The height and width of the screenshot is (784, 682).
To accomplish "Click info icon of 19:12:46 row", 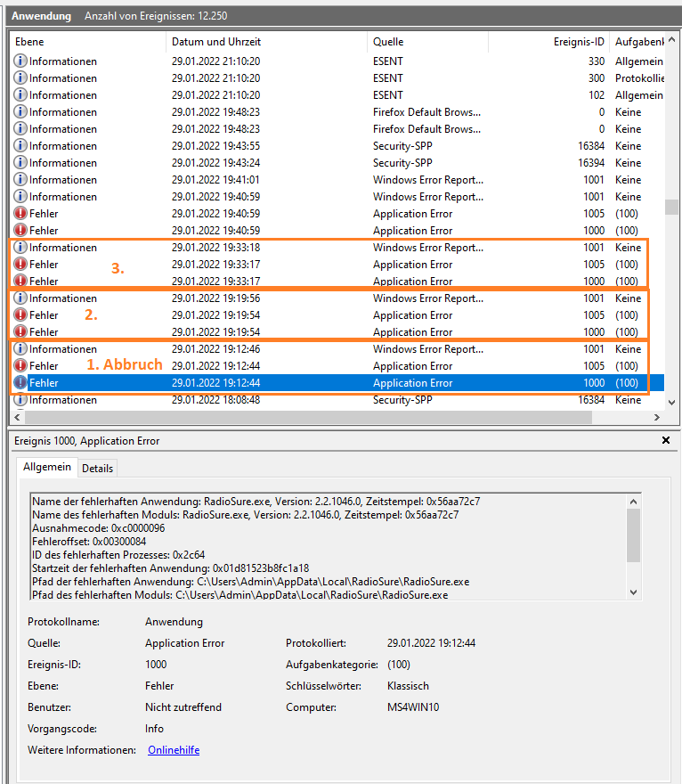I will click(20, 349).
